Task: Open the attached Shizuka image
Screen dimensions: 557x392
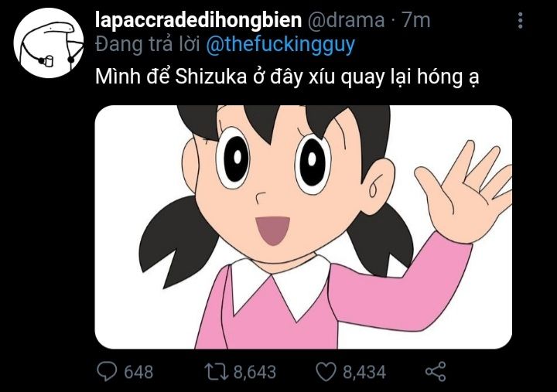Action: click(303, 227)
